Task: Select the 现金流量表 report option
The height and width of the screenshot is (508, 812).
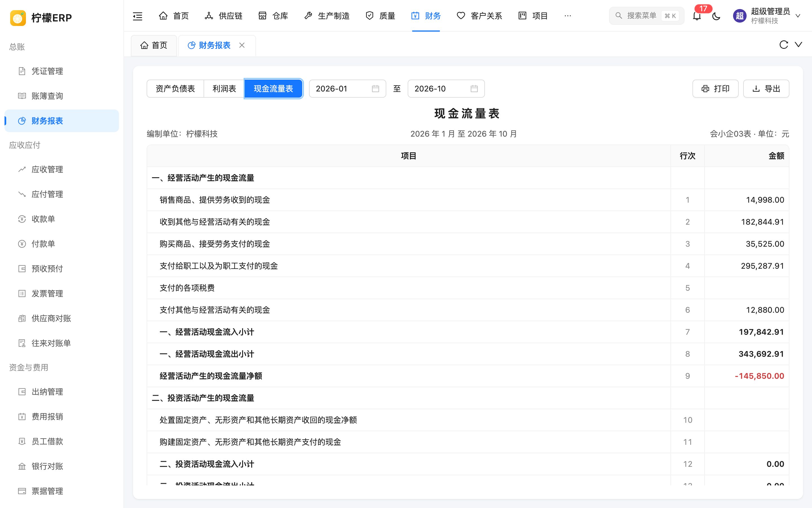Action: [x=273, y=89]
